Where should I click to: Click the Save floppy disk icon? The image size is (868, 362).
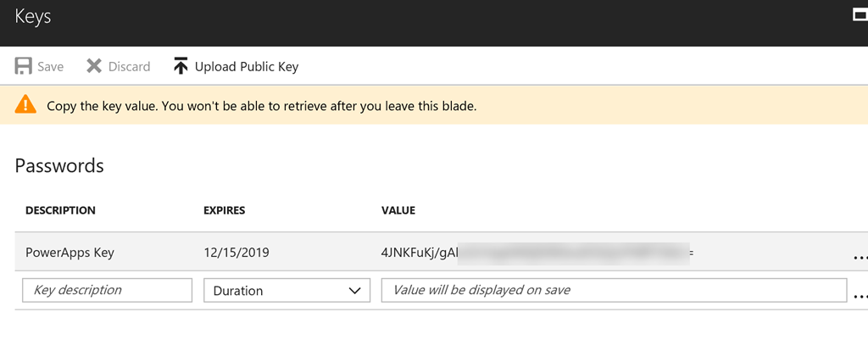coord(23,66)
